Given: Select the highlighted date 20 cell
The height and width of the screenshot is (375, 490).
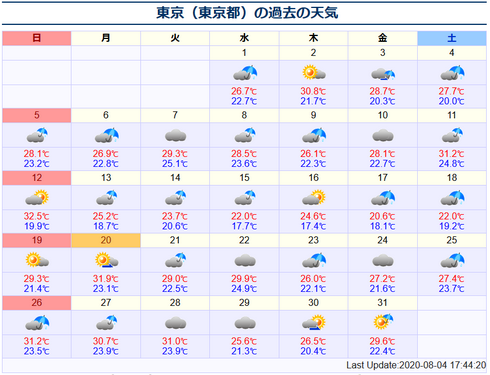Looking at the screenshot, I should click(106, 240).
